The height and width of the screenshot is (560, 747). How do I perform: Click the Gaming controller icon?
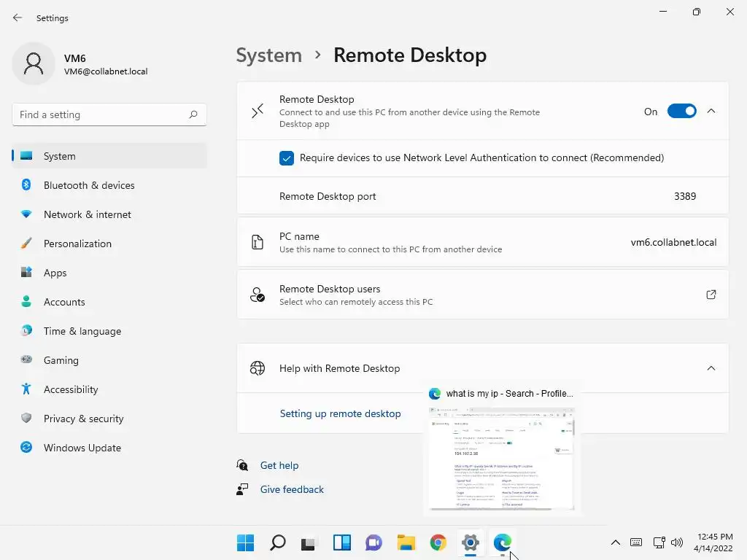click(27, 359)
